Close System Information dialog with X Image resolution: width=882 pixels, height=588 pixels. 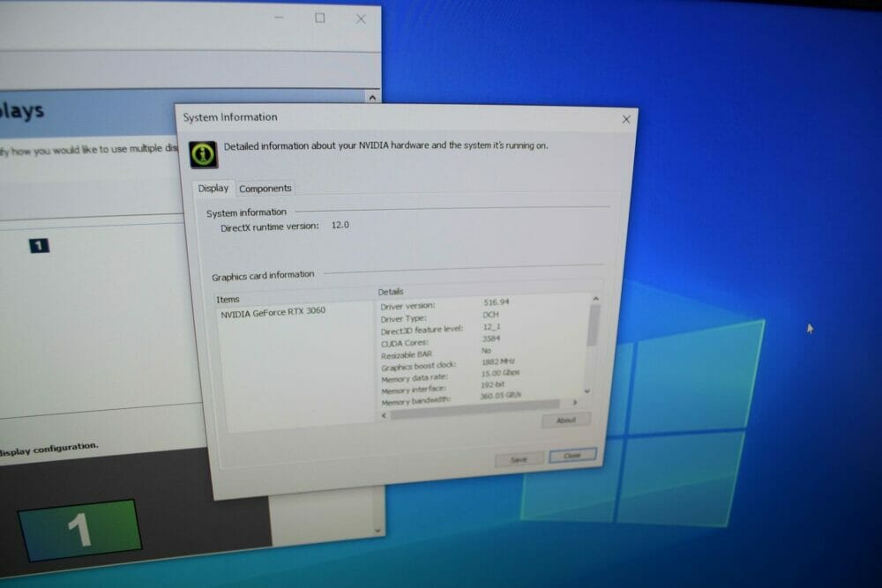[626, 119]
